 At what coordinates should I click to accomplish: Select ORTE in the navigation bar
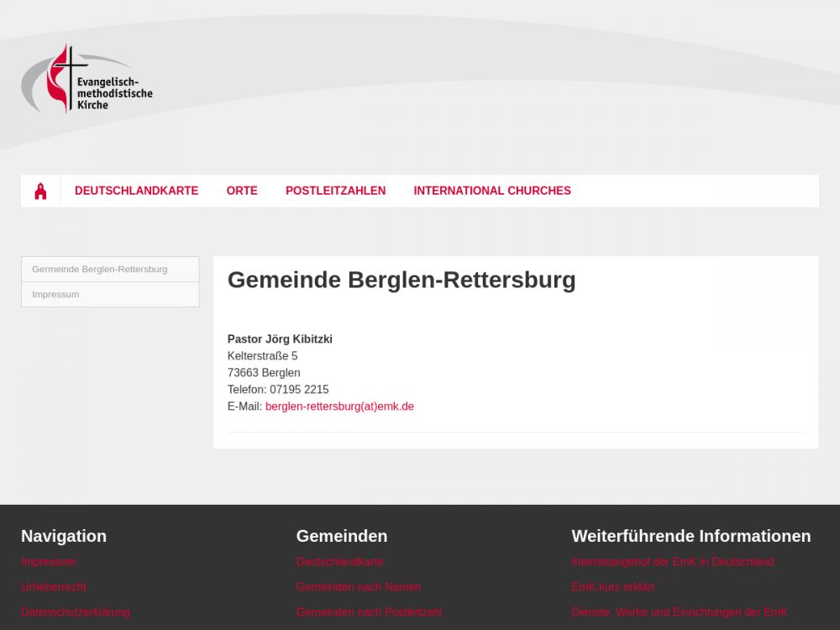[242, 191]
